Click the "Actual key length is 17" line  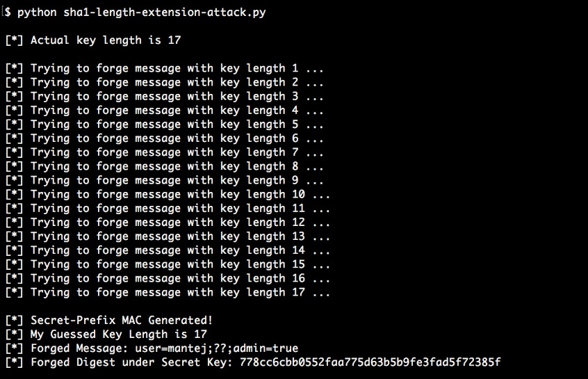click(105, 40)
